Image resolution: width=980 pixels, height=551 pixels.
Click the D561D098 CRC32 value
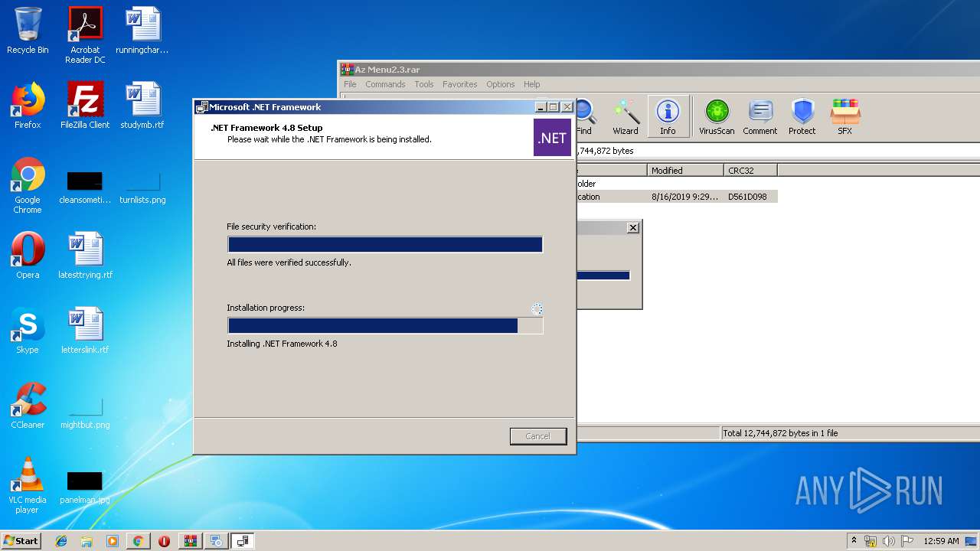[749, 197]
